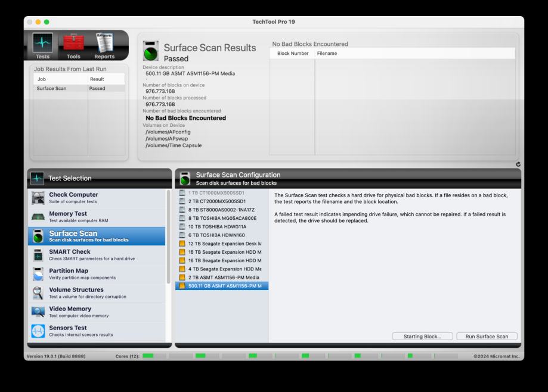548x392 pixels.
Task: Select the Partition Map icon
Action: point(38,274)
